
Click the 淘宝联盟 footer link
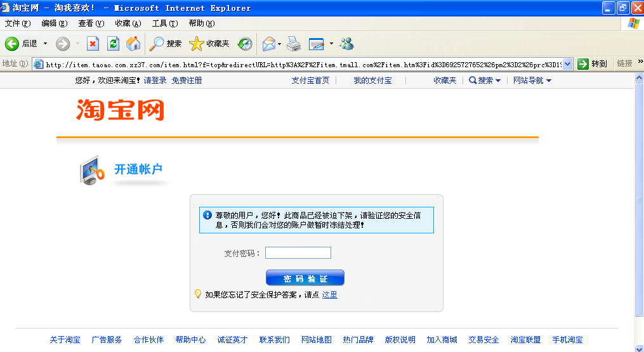tap(526, 340)
